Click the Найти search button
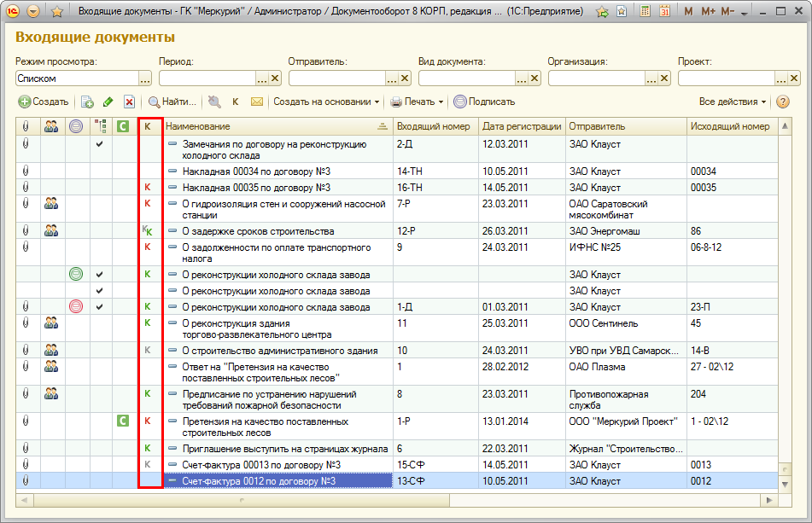 click(x=172, y=102)
